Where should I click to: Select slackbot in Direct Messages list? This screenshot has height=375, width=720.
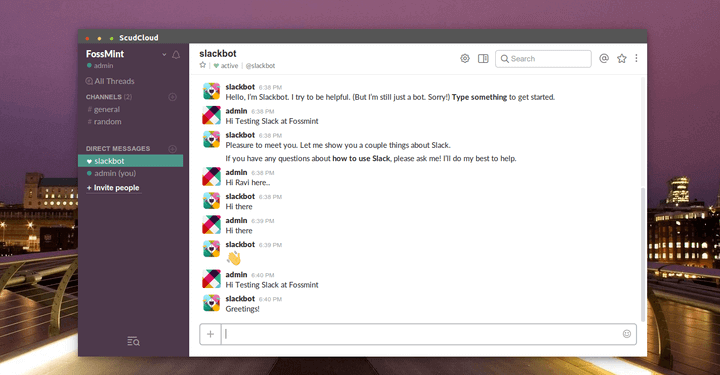(x=130, y=161)
